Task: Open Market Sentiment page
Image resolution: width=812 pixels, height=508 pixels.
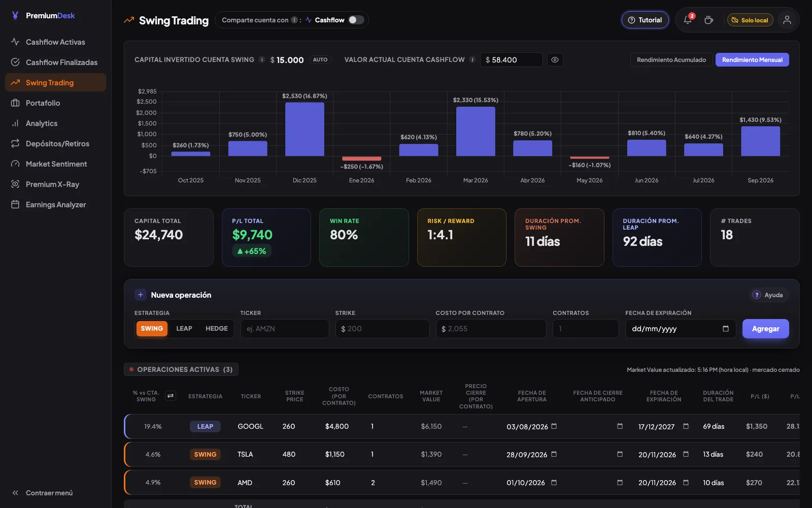Action: [x=55, y=164]
